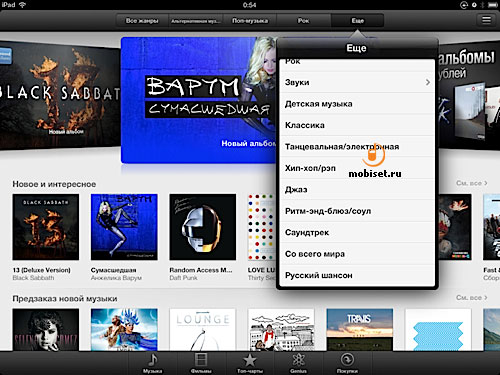The image size is (500, 375).
Task: Choose Классика genre
Action: click(x=357, y=125)
